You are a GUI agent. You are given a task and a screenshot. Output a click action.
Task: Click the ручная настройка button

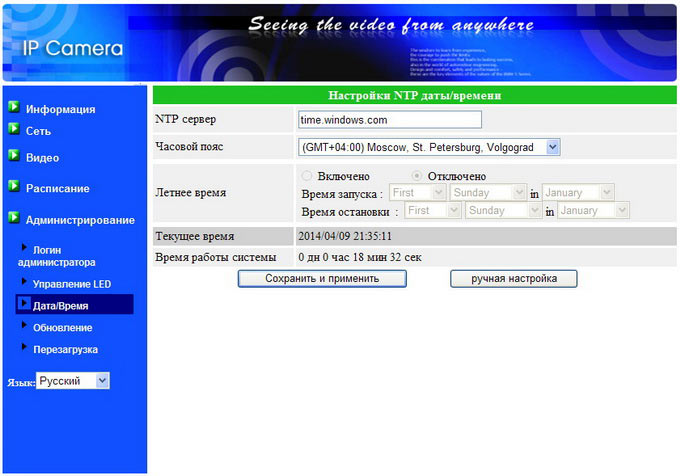(x=514, y=279)
